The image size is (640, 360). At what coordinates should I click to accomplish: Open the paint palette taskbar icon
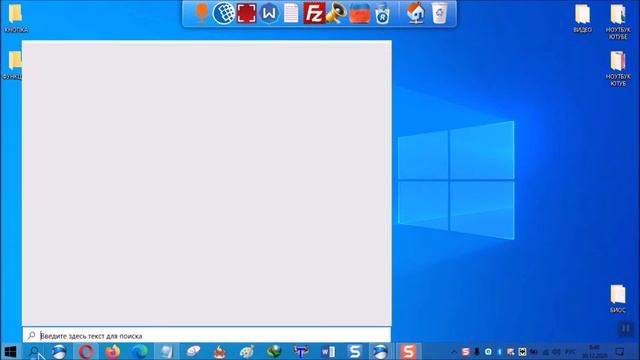point(247,351)
